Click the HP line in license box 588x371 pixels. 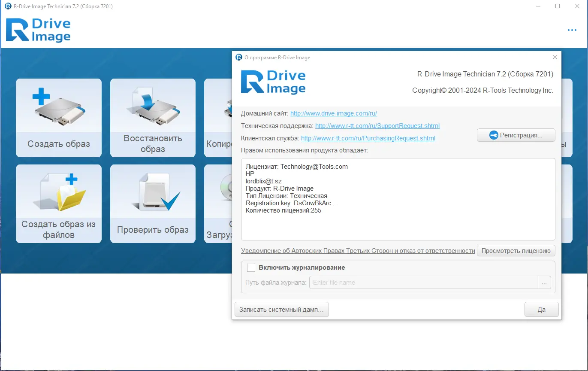tap(250, 174)
